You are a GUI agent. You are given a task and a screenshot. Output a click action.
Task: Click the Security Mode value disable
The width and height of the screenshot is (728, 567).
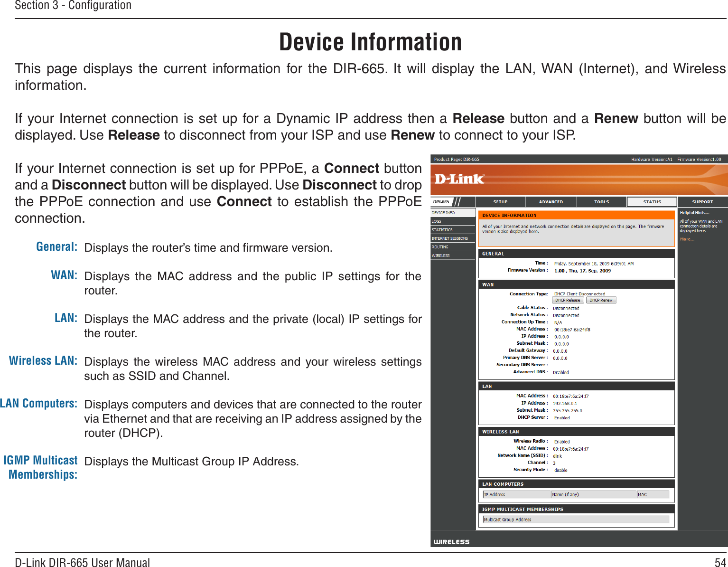tap(560, 470)
